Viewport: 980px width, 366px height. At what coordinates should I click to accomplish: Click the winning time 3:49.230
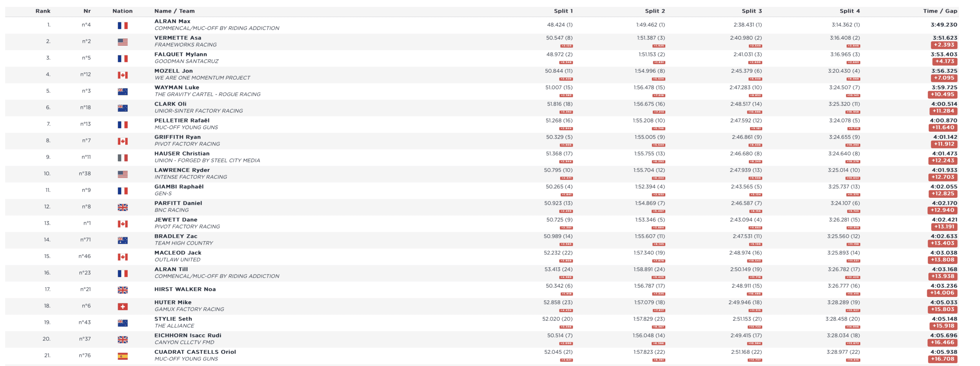[x=944, y=25]
